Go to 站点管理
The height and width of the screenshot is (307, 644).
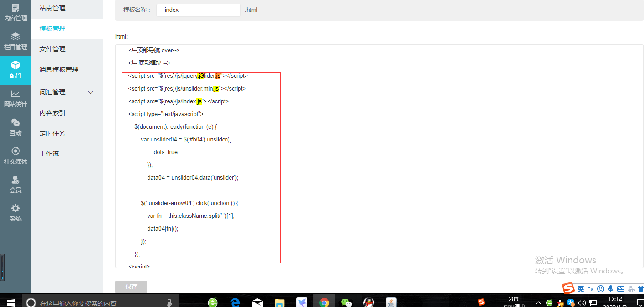(52, 8)
